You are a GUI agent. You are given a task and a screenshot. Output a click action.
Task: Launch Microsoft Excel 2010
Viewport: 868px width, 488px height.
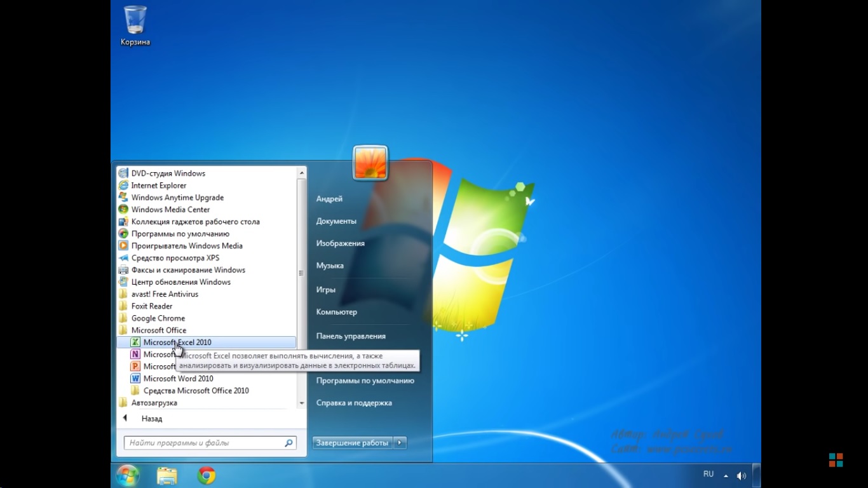point(178,342)
